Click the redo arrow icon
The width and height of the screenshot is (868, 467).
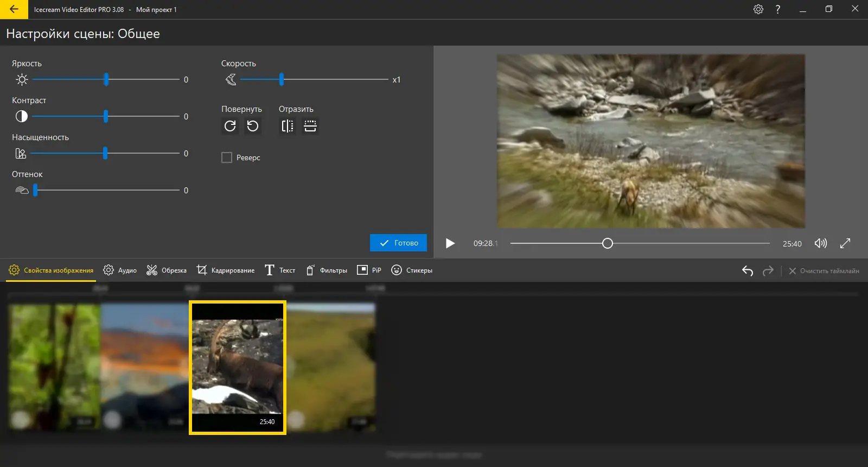pyautogui.click(x=768, y=270)
